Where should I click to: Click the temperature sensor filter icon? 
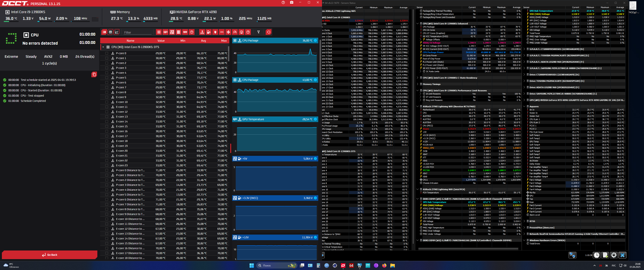click(x=202, y=32)
